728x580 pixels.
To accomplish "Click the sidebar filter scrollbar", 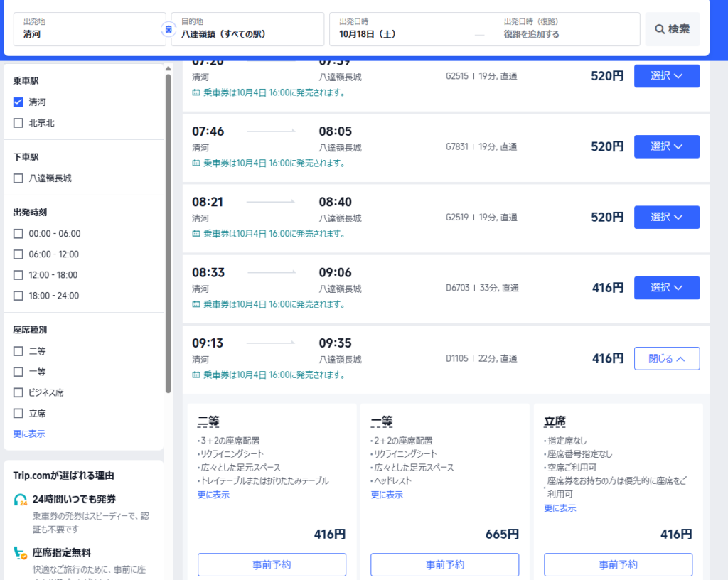I will point(168,235).
